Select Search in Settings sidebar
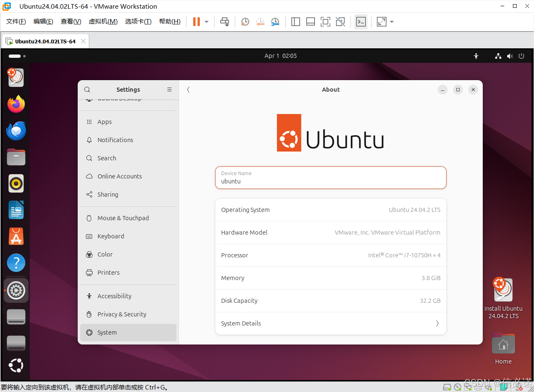The width and height of the screenshot is (534, 392). tap(129, 158)
